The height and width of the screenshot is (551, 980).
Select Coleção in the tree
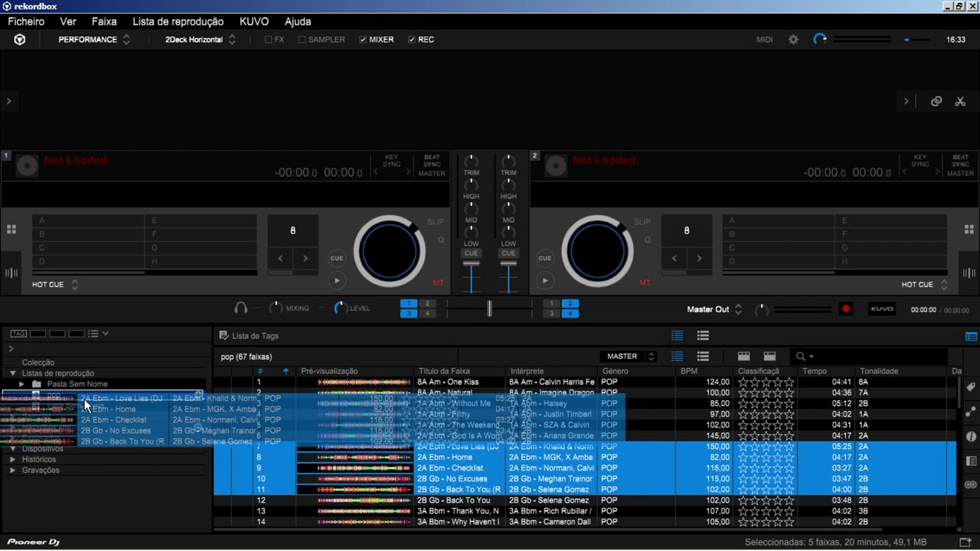click(38, 363)
